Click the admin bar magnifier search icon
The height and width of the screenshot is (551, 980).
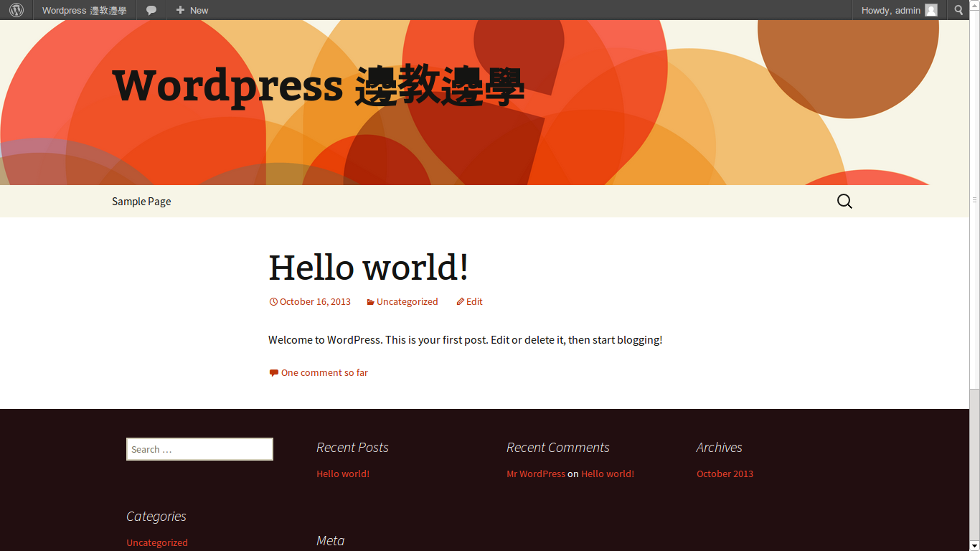[959, 10]
